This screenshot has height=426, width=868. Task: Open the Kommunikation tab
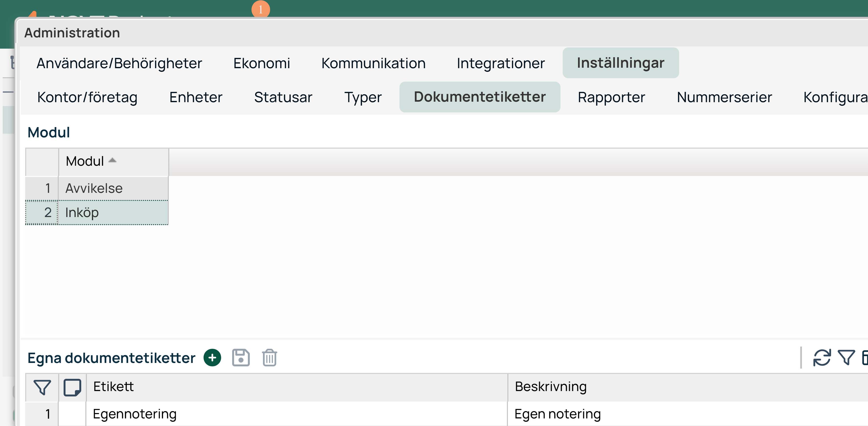click(373, 63)
